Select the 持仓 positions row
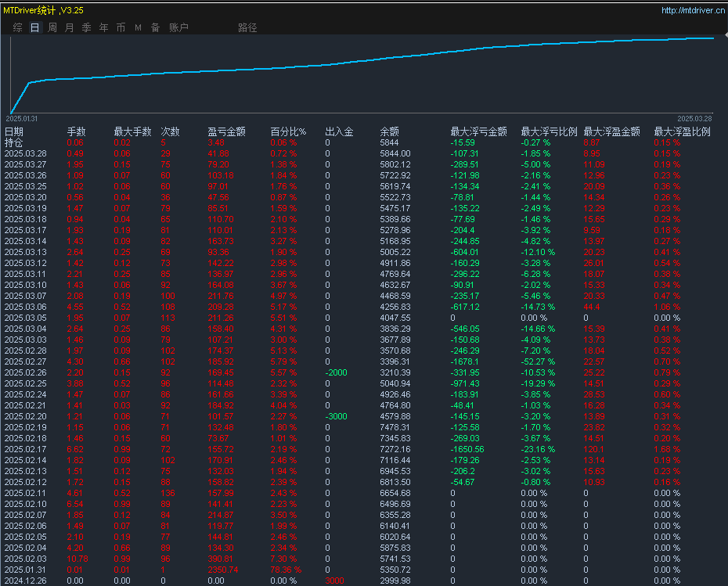Screen dimensions: 728x586 point(14,142)
